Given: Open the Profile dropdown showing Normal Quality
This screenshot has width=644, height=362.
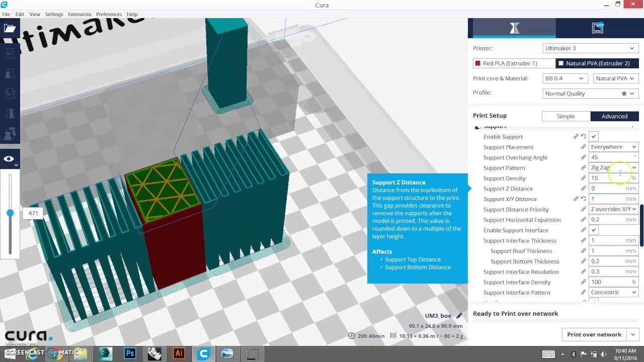Looking at the screenshot, I should tap(590, 94).
